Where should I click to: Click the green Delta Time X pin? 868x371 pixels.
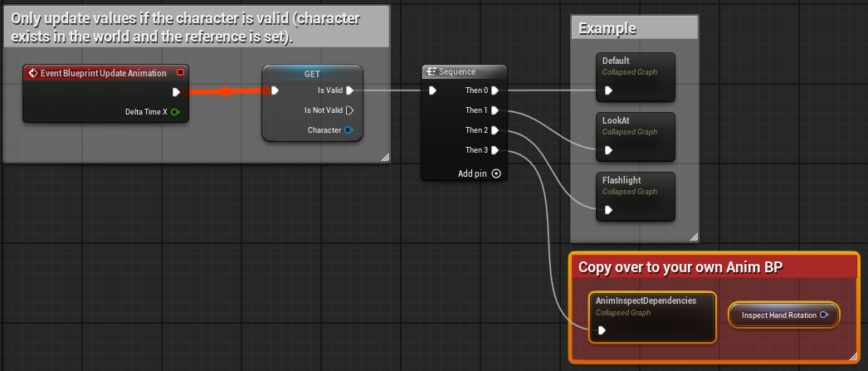pos(175,112)
